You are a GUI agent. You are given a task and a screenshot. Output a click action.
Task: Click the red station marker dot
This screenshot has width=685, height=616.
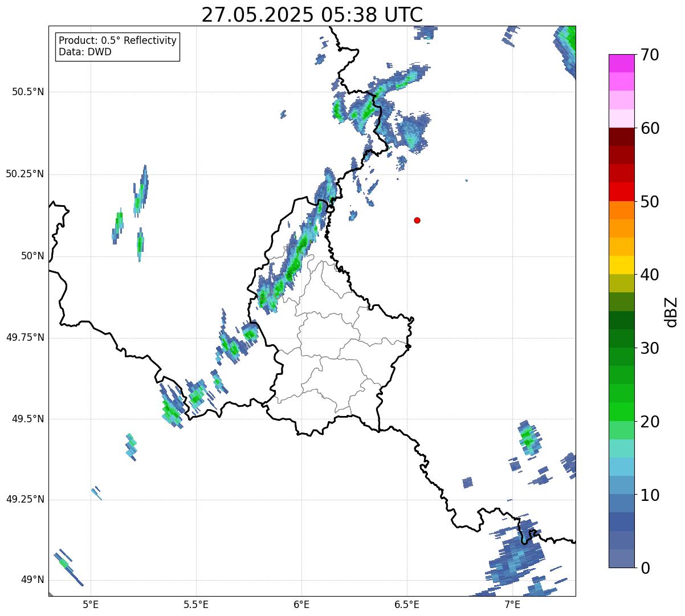(x=417, y=221)
